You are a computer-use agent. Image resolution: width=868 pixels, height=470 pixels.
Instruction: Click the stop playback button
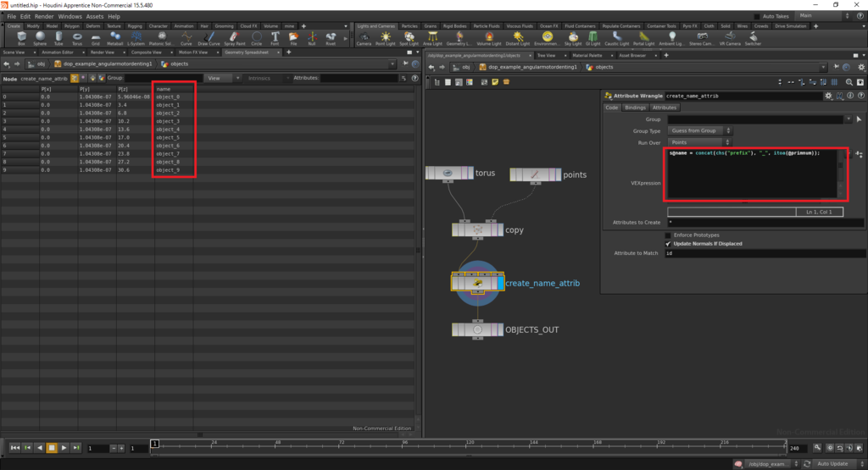[52, 448]
